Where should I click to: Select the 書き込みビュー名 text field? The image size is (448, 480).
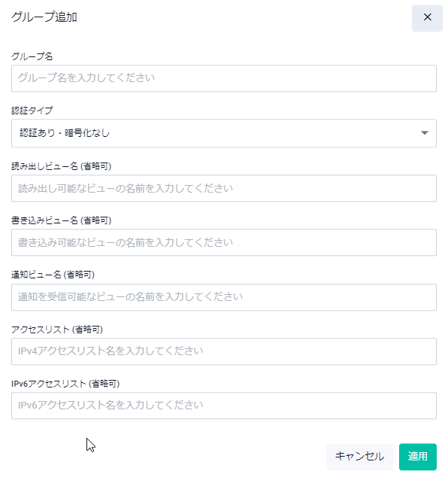pos(224,242)
